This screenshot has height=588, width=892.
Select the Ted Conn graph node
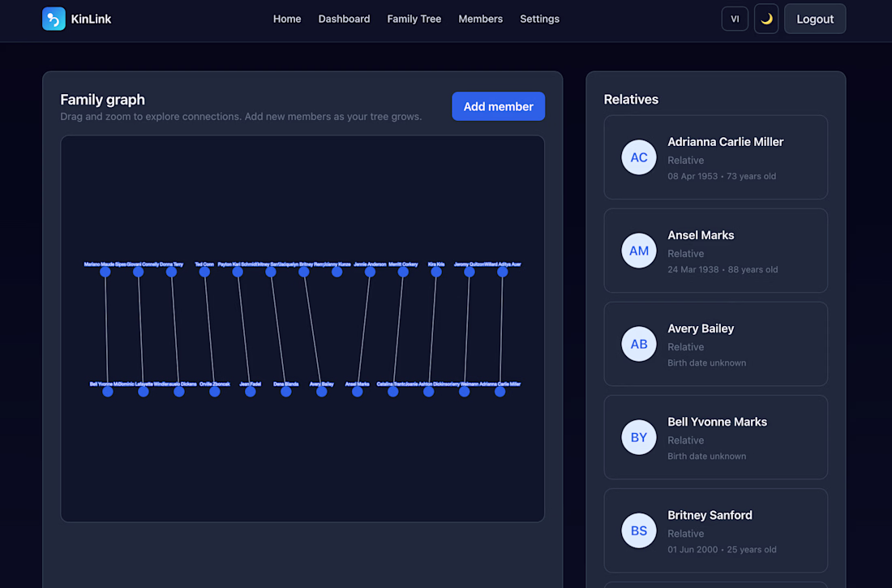pyautogui.click(x=204, y=272)
